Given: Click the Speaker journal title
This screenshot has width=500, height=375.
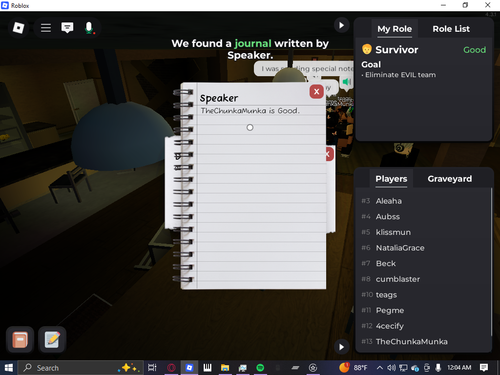Looking at the screenshot, I should (x=219, y=98).
